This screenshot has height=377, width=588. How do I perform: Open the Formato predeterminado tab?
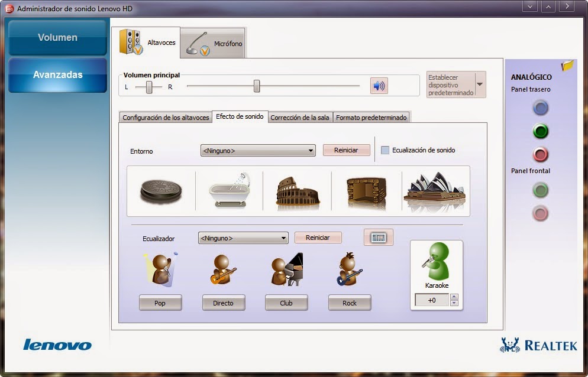pyautogui.click(x=371, y=118)
